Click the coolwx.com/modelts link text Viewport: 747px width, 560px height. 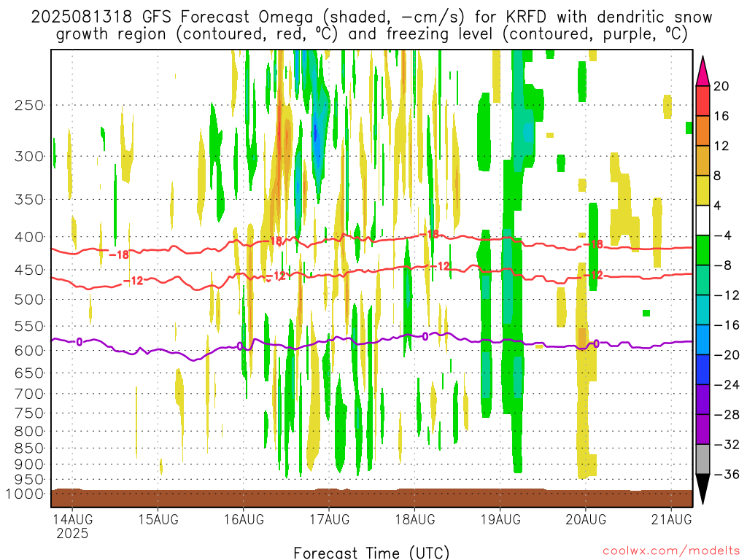671,551
